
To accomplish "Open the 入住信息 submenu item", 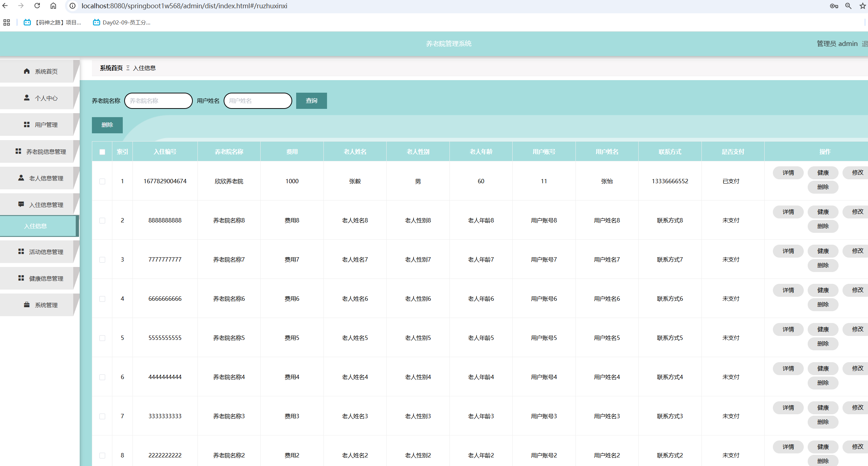I will (36, 226).
